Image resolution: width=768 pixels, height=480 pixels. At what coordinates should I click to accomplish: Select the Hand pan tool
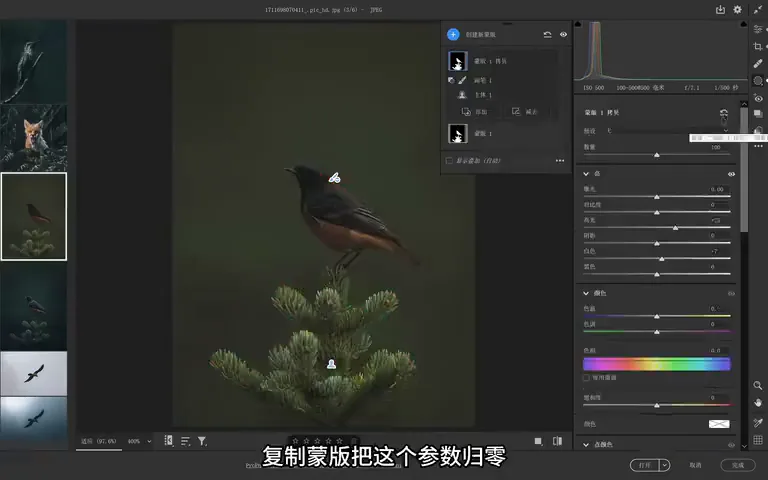tap(758, 403)
